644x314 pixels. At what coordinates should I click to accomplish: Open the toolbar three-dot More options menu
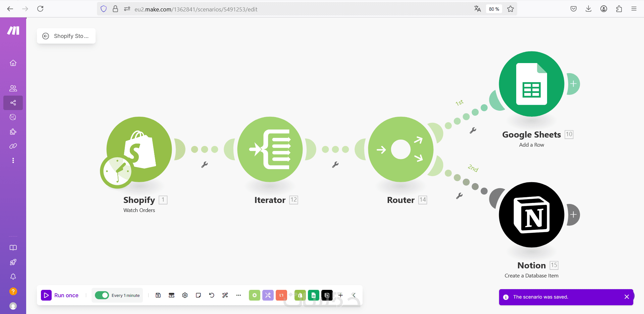click(x=238, y=295)
